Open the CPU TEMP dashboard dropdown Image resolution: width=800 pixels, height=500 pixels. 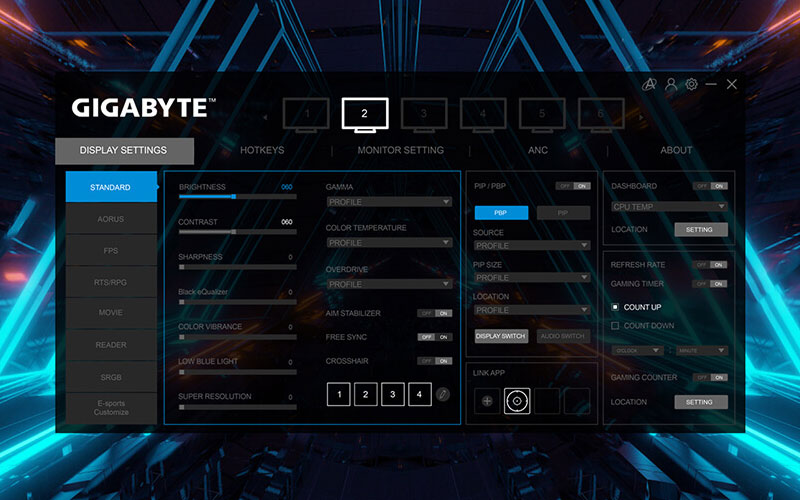[669, 207]
